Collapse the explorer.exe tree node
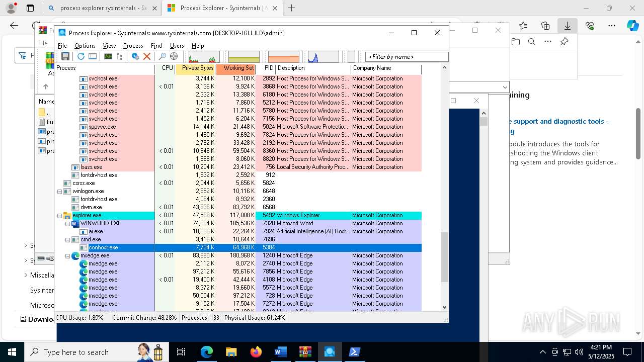Viewport: 644px width, 362px height. pos(59,215)
